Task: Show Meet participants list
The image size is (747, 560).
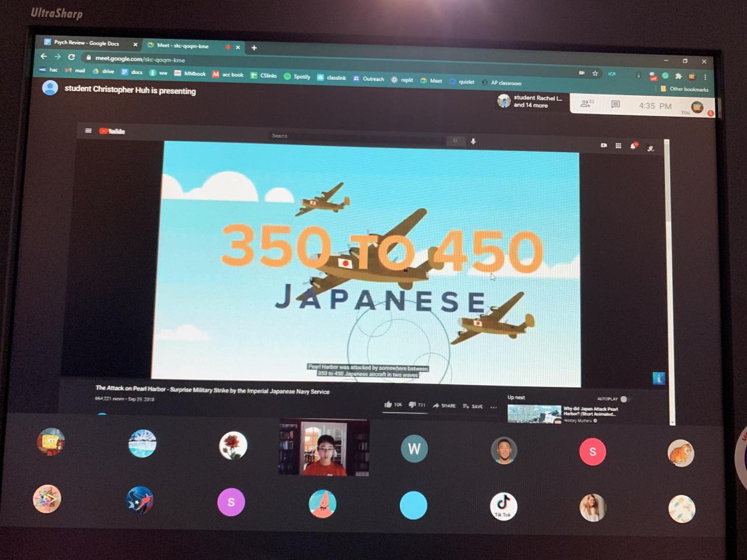Action: click(587, 103)
